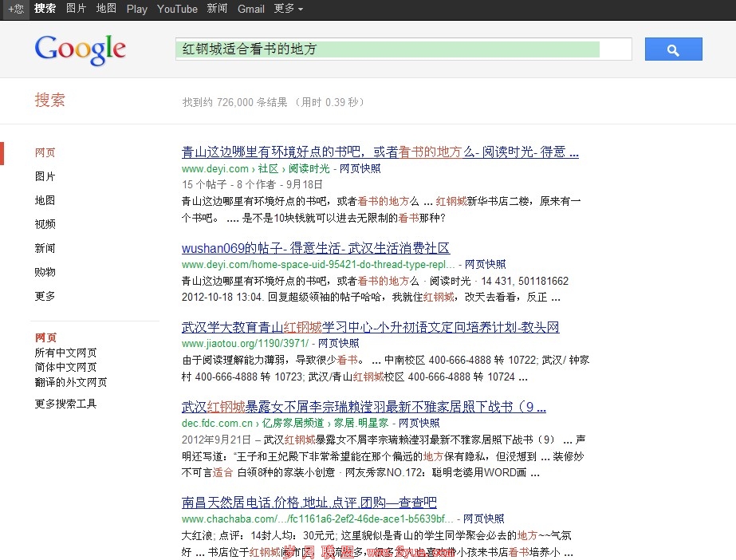Open result 武汉红钢城暴露女不屑李宗瑞

(x=364, y=407)
